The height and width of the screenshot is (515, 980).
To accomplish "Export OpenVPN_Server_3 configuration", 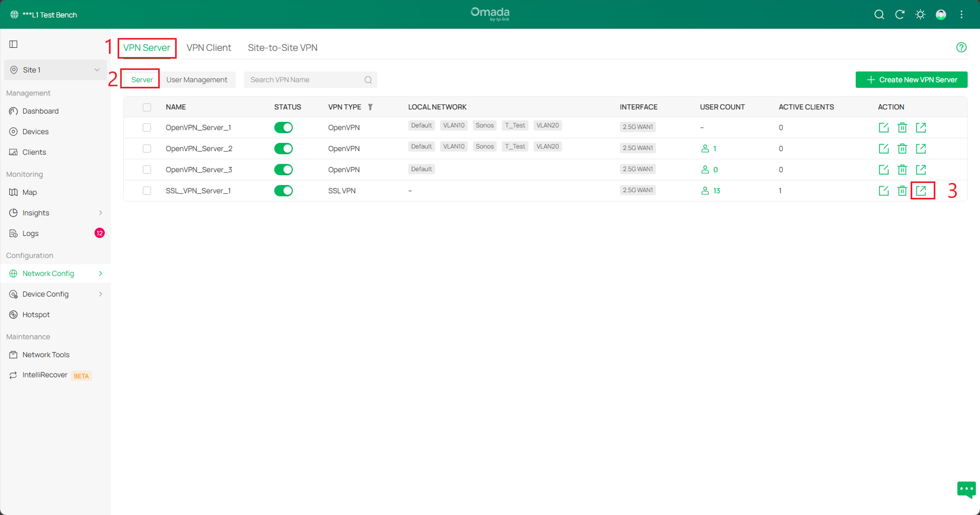I will click(x=921, y=170).
